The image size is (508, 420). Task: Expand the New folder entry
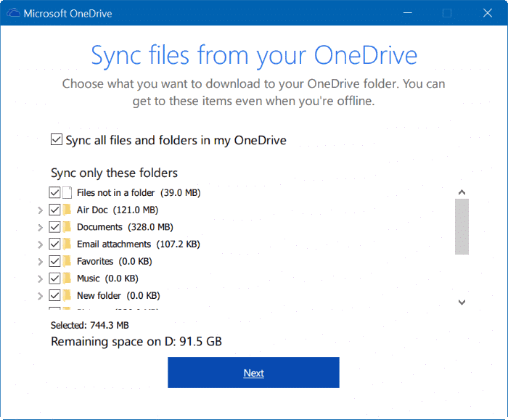[40, 296]
